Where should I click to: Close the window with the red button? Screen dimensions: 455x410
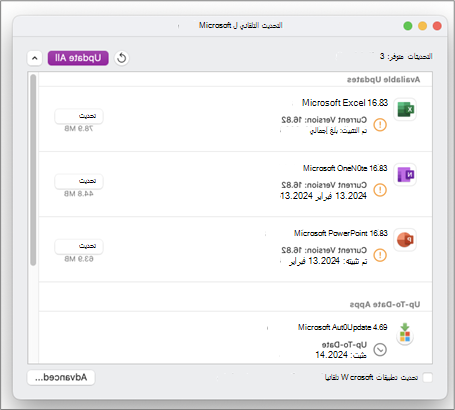pos(437,26)
